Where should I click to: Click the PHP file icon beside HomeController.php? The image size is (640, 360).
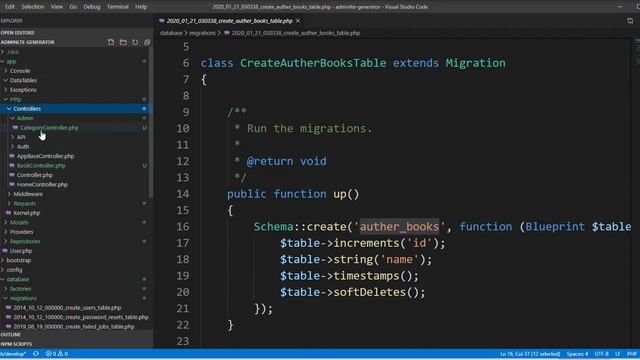[x=12, y=184]
